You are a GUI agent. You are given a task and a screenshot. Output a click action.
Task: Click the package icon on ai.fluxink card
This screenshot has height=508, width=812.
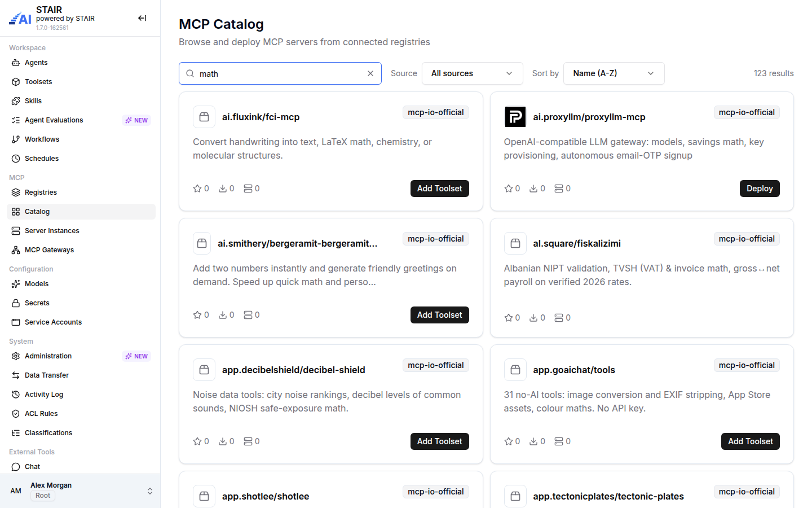(x=204, y=117)
